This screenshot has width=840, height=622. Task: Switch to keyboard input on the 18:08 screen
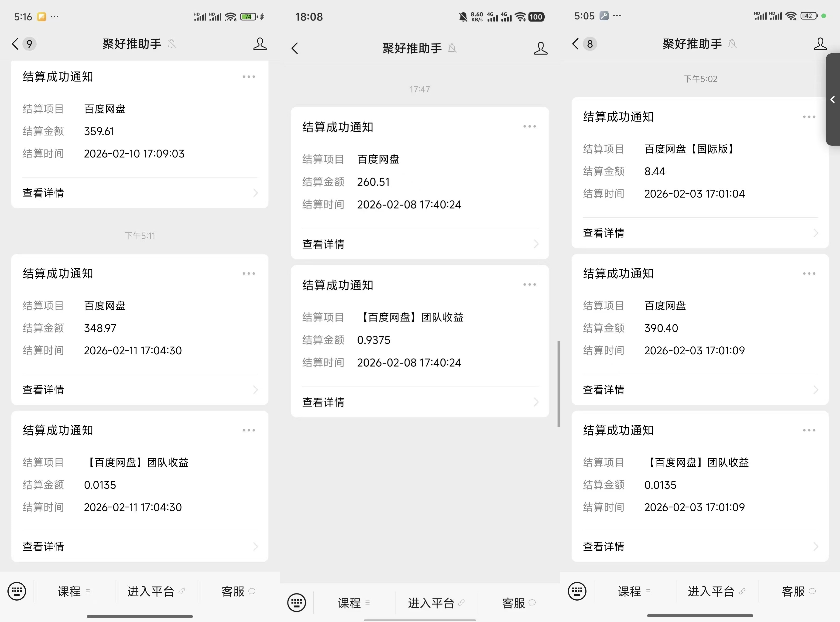tap(297, 603)
